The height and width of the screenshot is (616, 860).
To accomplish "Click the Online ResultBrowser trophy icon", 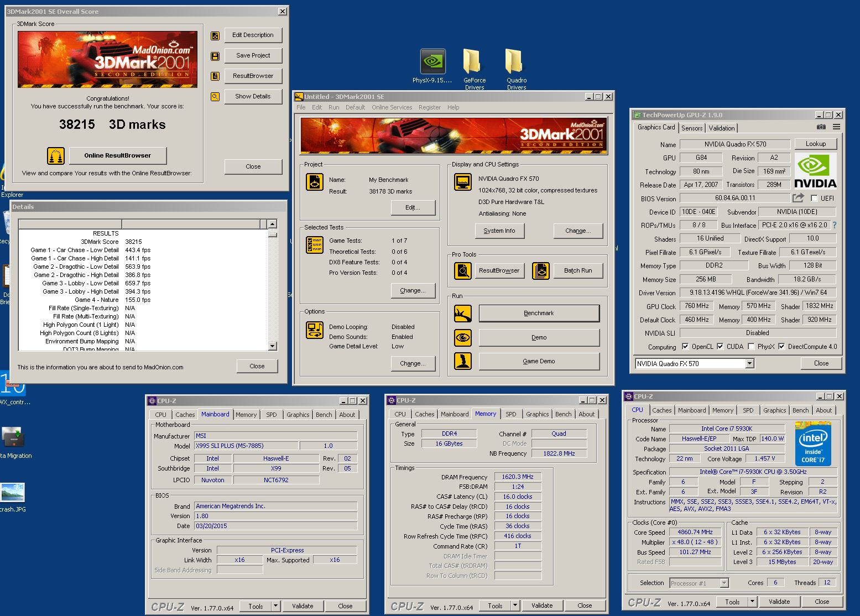I will 56,156.
